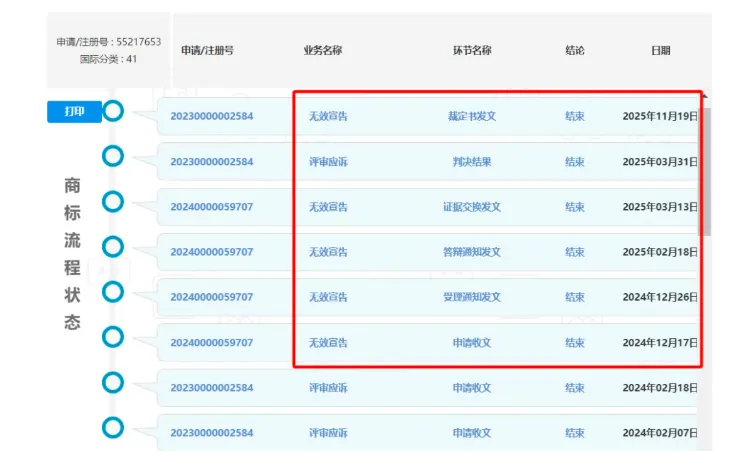Screen dimensions: 754x471
Task: Click 结束 in the 2025年03月31日 row
Action: tap(575, 162)
